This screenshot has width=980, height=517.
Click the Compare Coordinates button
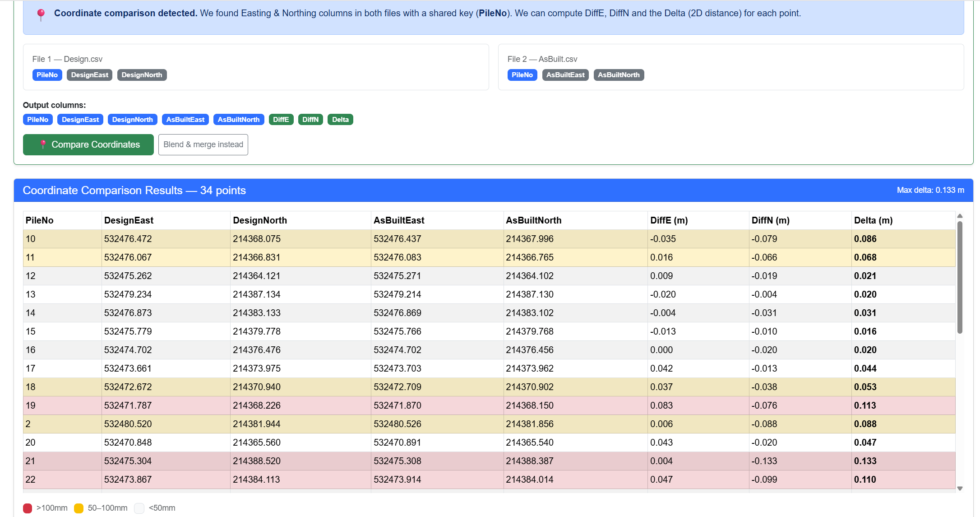[88, 144]
